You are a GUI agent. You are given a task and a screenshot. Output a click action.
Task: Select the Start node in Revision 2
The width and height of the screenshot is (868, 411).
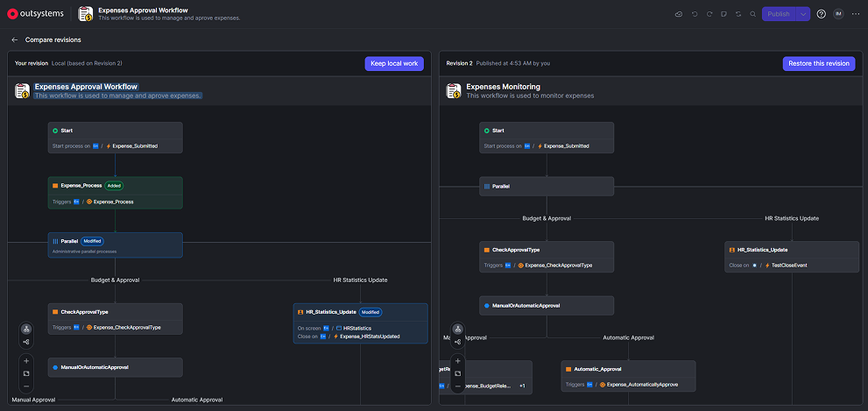click(x=547, y=138)
